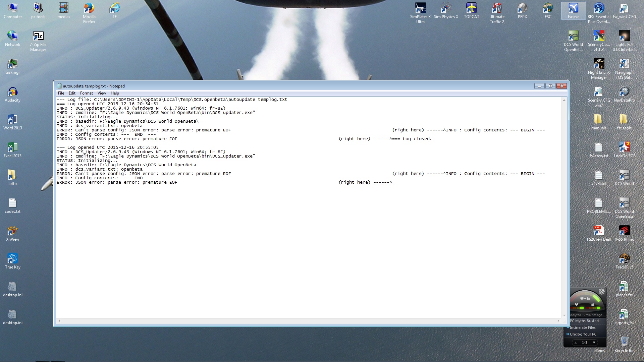Click Notepad's horizontal scrollbar right arrow
Viewport: 644px width, 362px height.
click(558, 321)
